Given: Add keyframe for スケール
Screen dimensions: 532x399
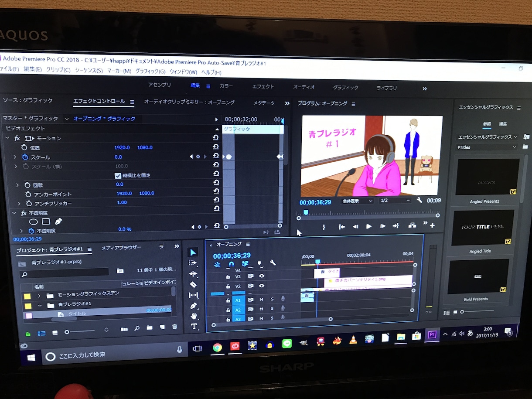Looking at the screenshot, I should click(x=198, y=157).
